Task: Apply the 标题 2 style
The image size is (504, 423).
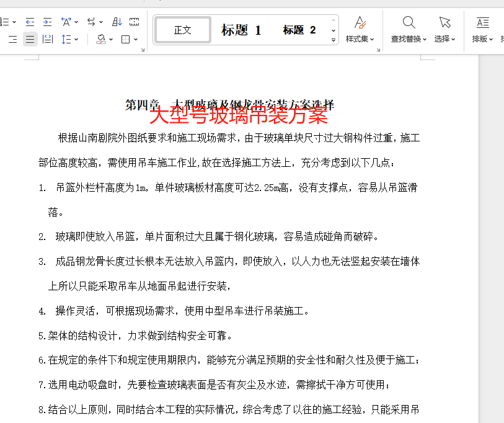Action: tap(299, 30)
